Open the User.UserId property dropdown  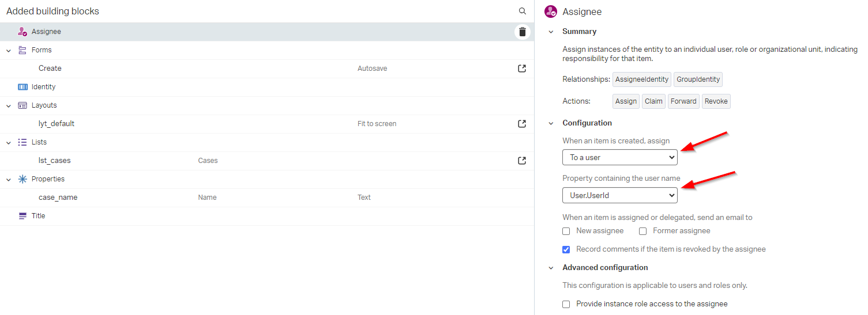619,196
